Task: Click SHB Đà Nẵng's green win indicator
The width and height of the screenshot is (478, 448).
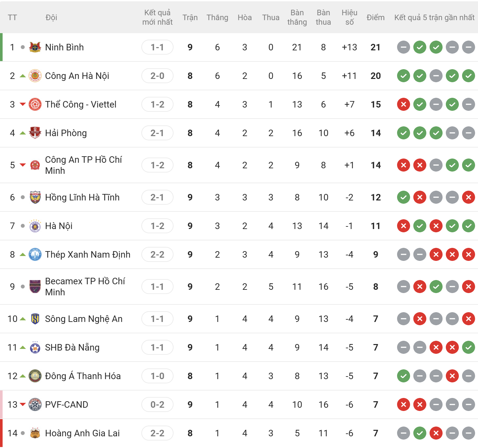Action: pos(469,347)
